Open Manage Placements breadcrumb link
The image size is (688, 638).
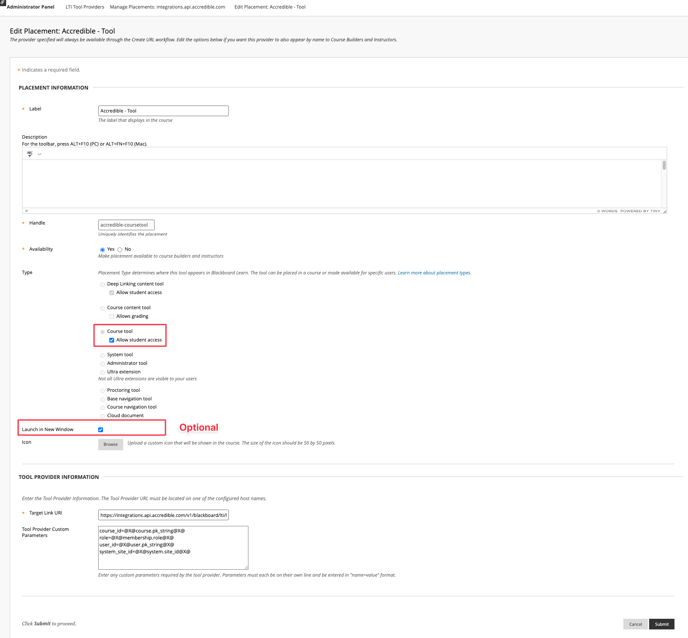tap(167, 7)
